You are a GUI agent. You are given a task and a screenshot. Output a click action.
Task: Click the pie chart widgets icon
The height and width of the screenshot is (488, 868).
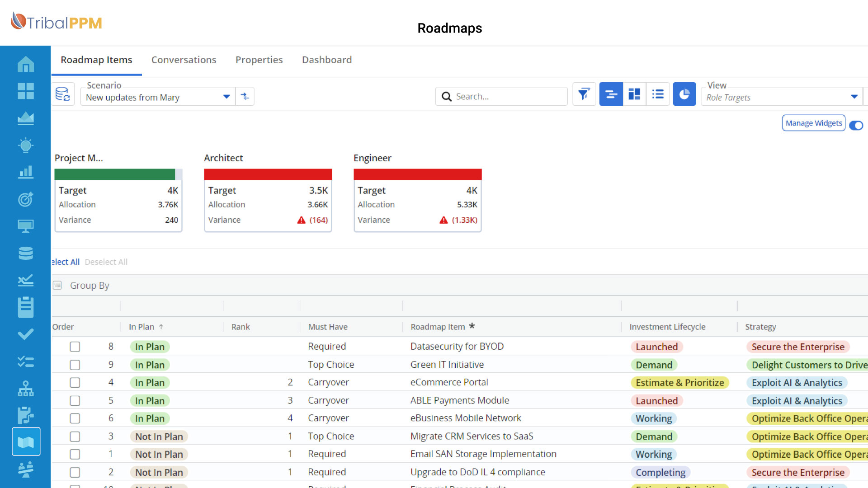tap(684, 94)
